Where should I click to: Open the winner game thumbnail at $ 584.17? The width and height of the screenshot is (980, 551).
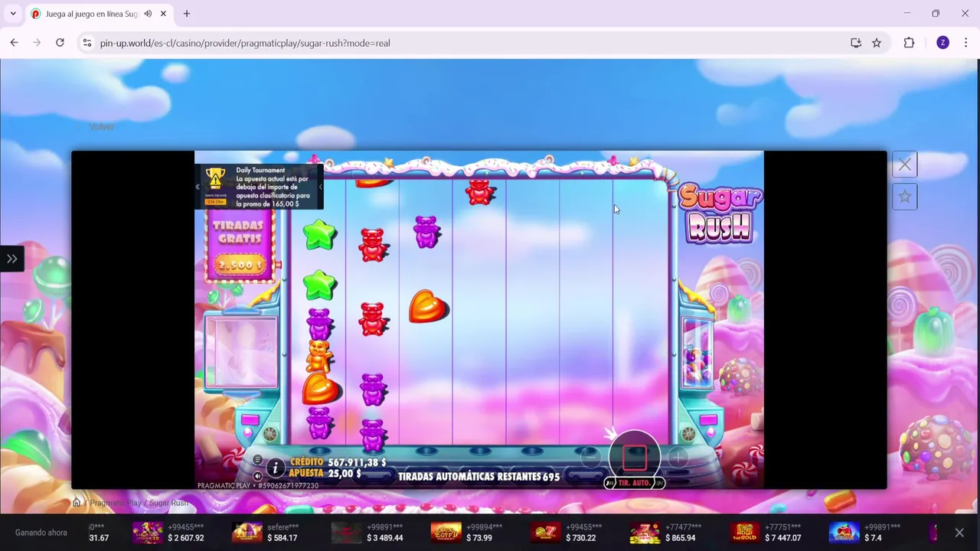coord(247,533)
